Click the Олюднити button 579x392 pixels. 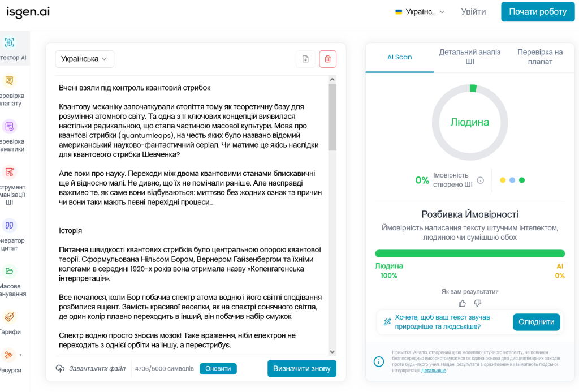click(536, 322)
